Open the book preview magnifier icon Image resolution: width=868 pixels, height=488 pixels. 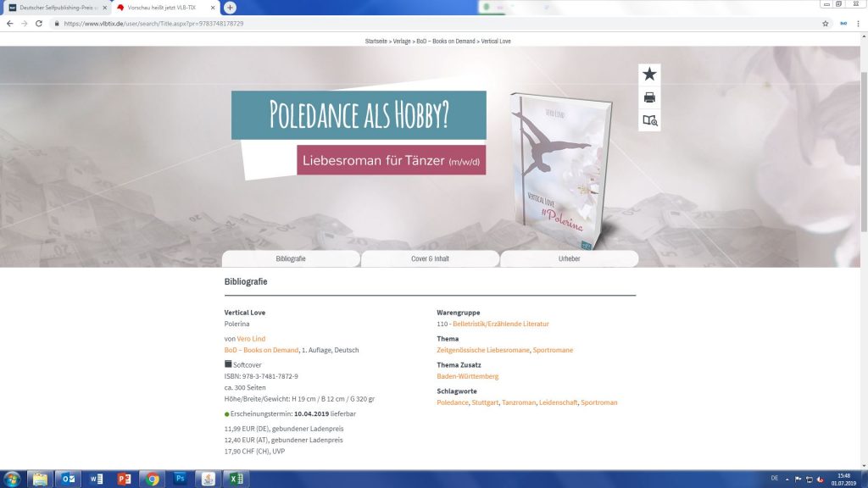650,120
